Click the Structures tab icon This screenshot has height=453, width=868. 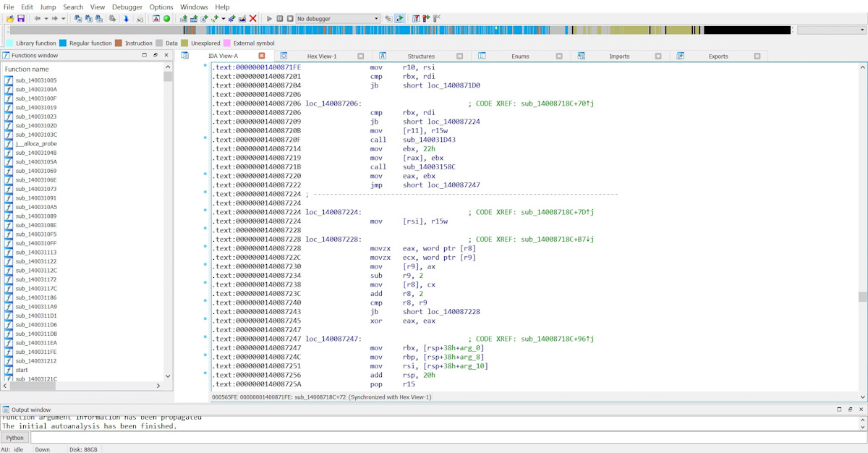(x=383, y=56)
